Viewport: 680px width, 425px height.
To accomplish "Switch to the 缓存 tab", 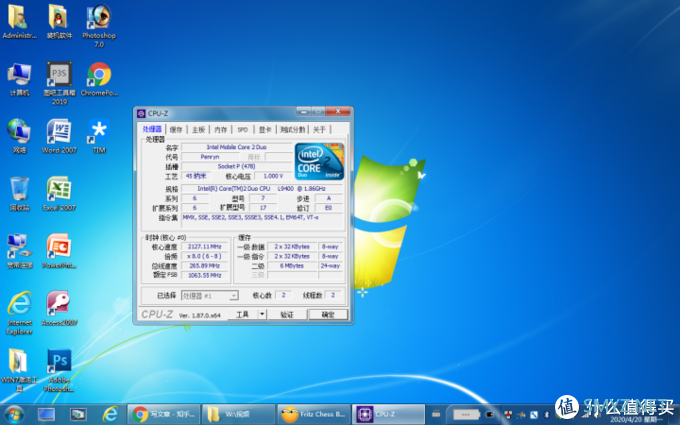I will click(x=176, y=130).
